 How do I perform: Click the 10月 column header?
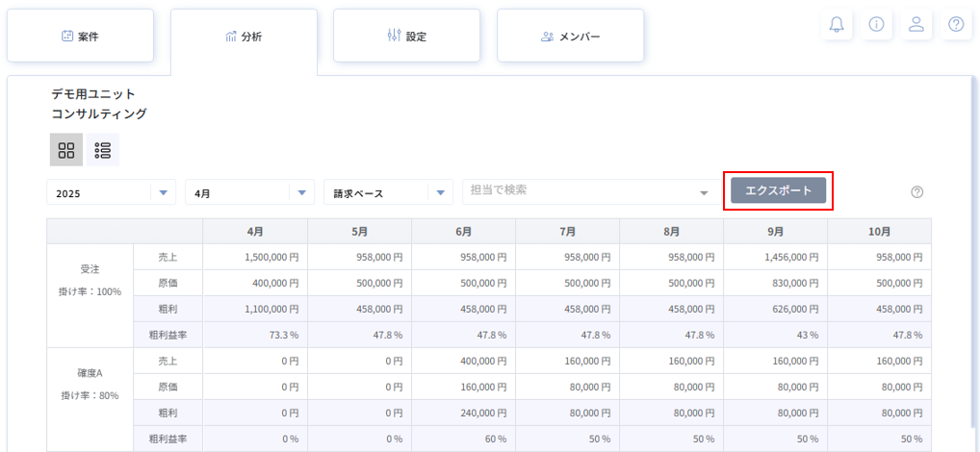tap(879, 232)
